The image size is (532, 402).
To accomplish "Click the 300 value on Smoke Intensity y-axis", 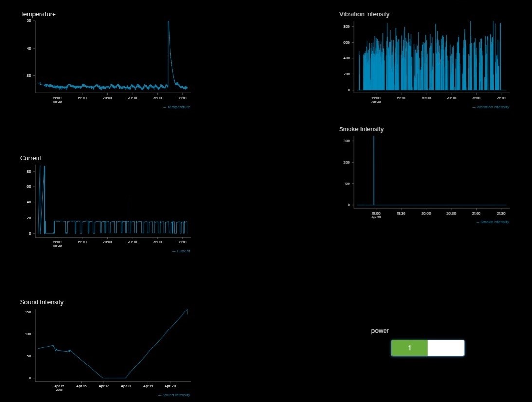I will pyautogui.click(x=347, y=141).
